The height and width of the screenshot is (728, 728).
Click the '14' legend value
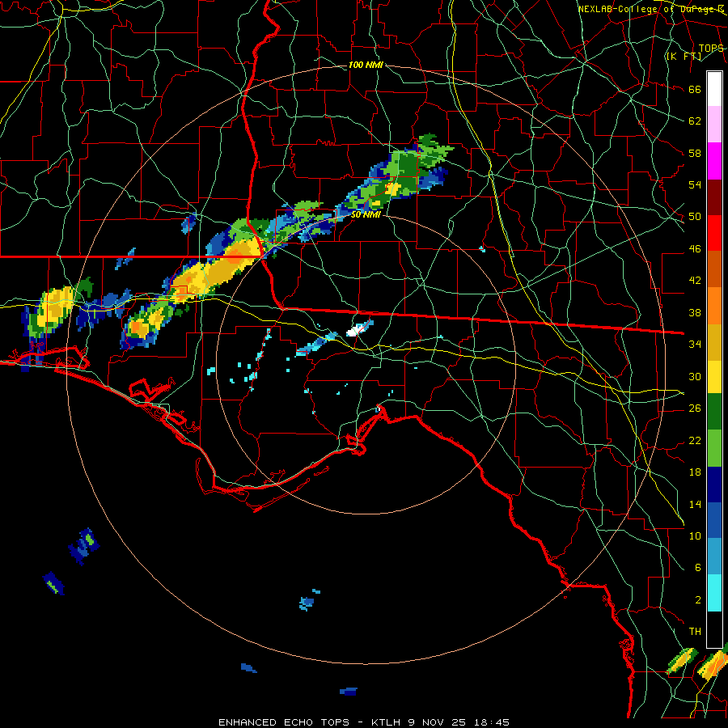(695, 504)
